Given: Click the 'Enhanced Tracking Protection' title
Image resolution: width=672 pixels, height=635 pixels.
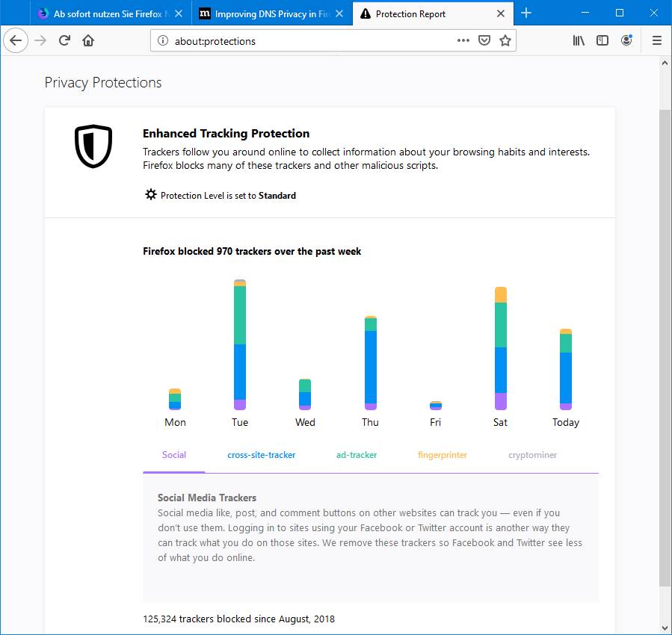Looking at the screenshot, I should point(226,133).
